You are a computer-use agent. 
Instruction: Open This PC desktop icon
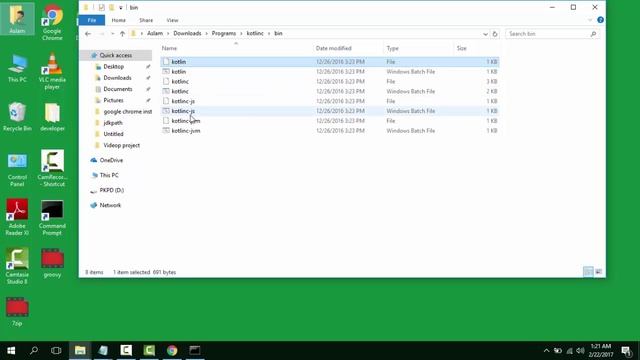click(x=17, y=68)
